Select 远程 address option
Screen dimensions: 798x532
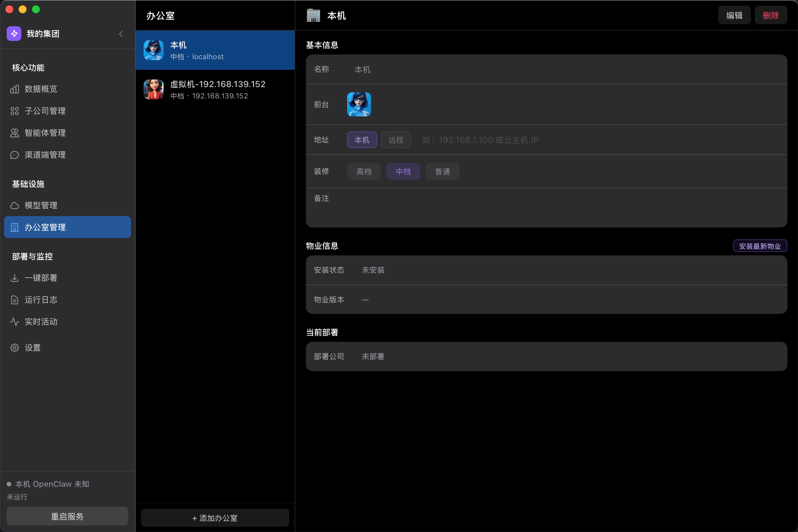tap(396, 140)
